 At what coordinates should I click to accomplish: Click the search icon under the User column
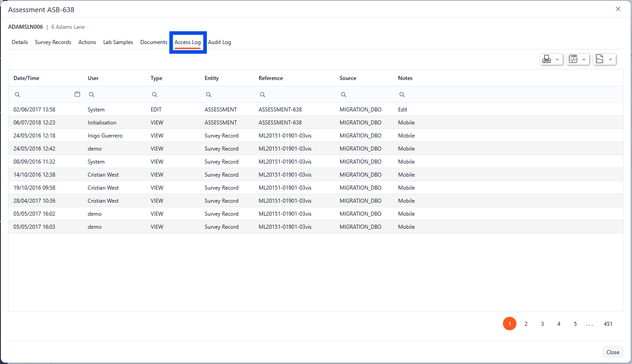[x=91, y=95]
